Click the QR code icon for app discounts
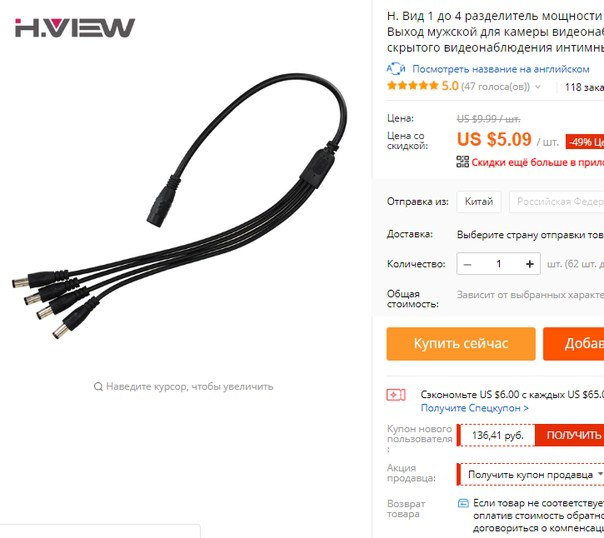This screenshot has width=604, height=538. (x=463, y=162)
